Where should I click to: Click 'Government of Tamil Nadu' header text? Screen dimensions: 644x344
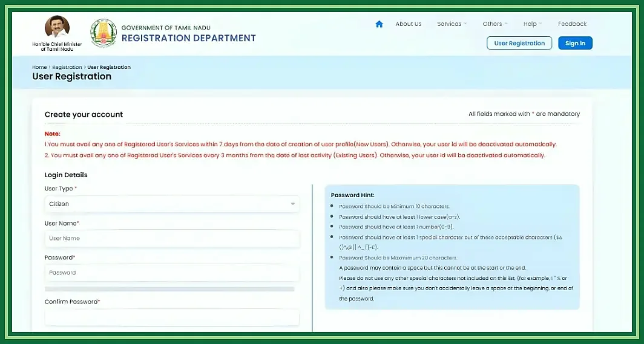pyautogui.click(x=166, y=28)
